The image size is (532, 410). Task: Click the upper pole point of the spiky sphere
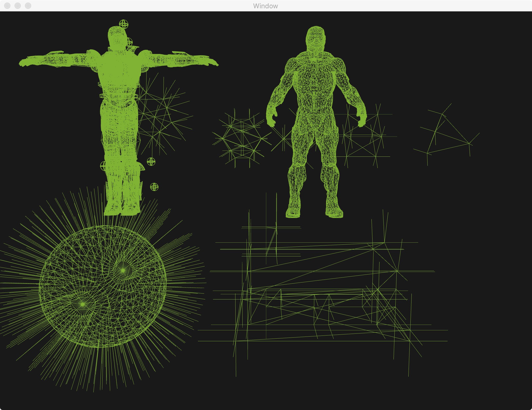coord(123,270)
